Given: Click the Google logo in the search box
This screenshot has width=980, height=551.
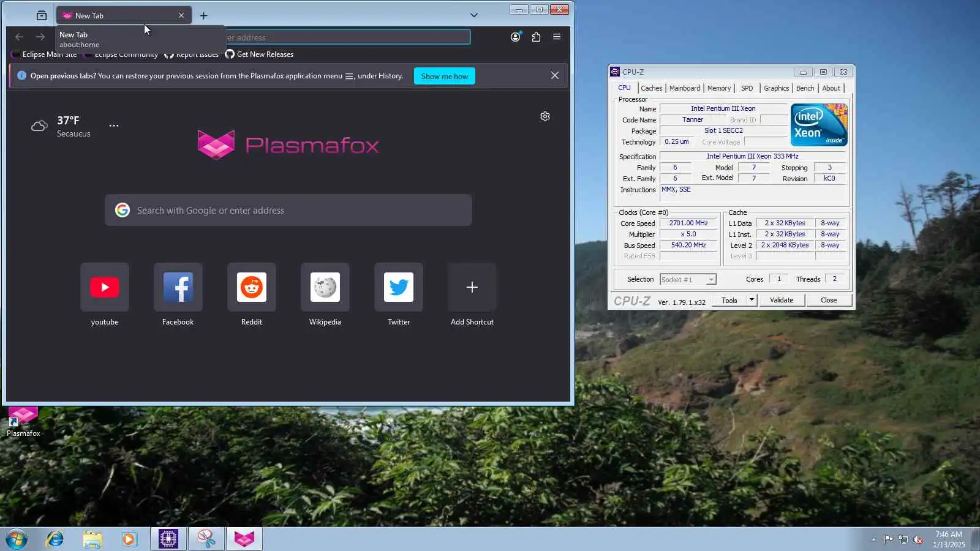Looking at the screenshot, I should tap(123, 210).
